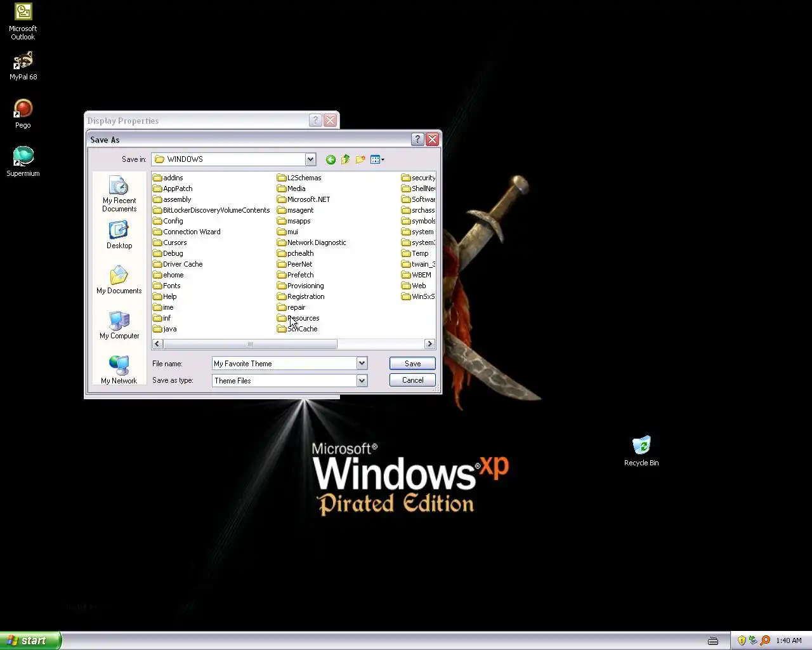Select the Temp folder
The width and height of the screenshot is (812, 650).
click(416, 253)
